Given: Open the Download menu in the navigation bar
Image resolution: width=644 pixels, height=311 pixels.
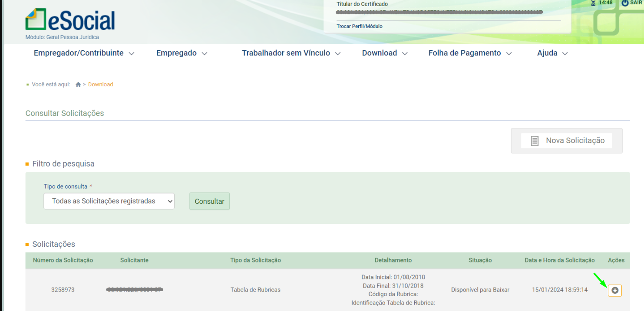Looking at the screenshot, I should coord(385,53).
